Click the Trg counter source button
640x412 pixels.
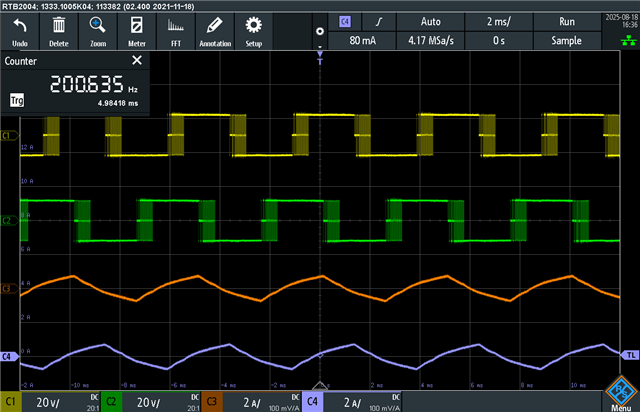(17, 100)
